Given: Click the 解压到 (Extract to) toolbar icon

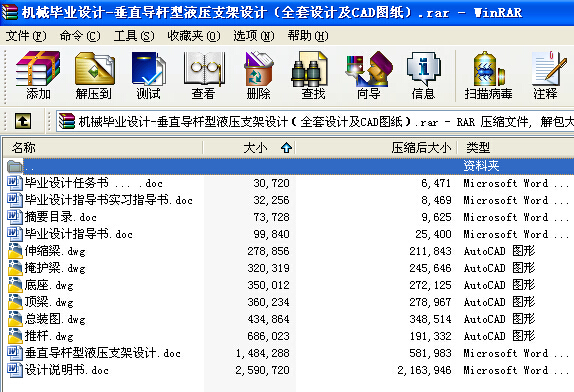Looking at the screenshot, I should [x=94, y=68].
